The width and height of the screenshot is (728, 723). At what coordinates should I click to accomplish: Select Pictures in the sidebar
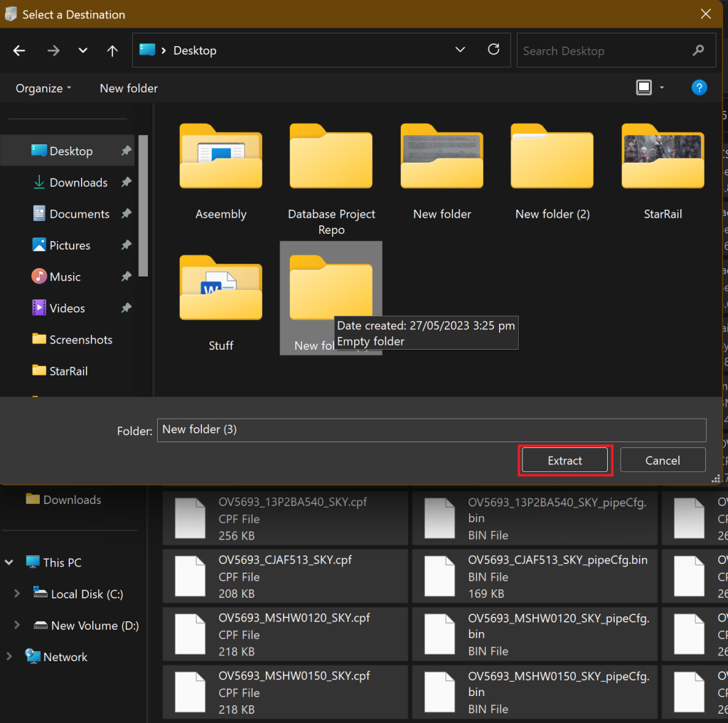pyautogui.click(x=73, y=245)
